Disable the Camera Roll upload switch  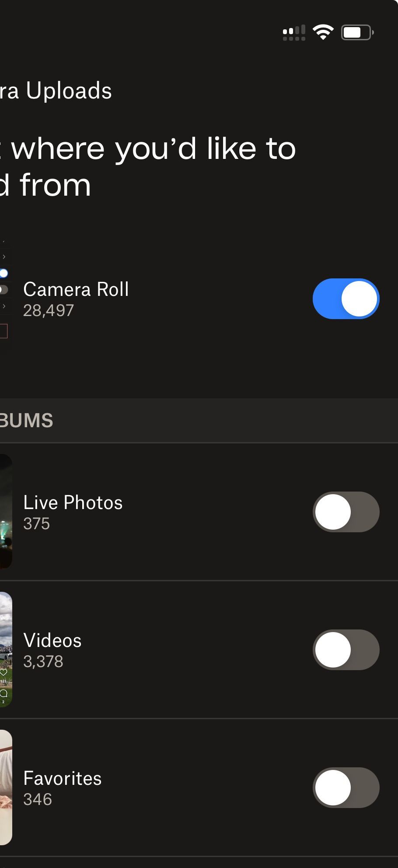pos(346,299)
